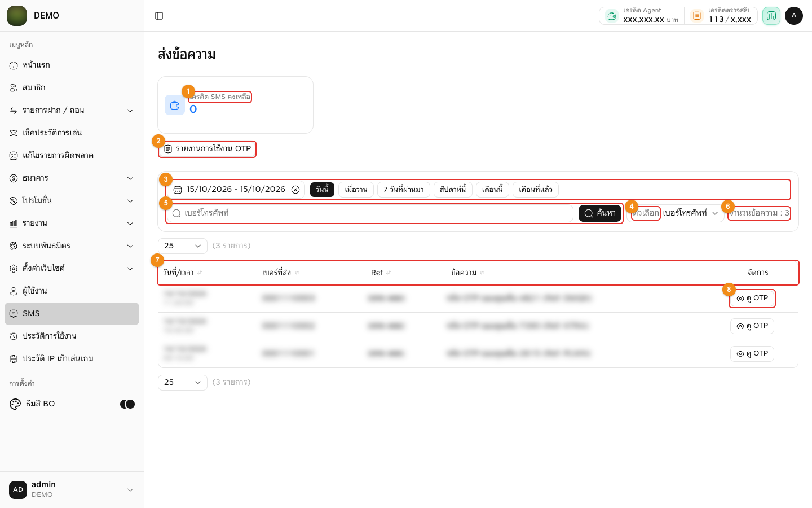The image size is (812, 508).
Task: Toggle the ธีมสี BO theme switch
Action: [127, 404]
